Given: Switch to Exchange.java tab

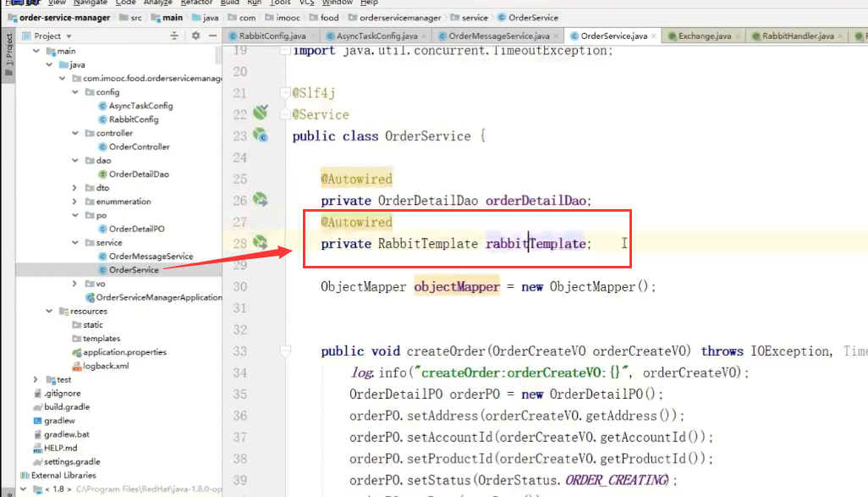Looking at the screenshot, I should point(704,36).
